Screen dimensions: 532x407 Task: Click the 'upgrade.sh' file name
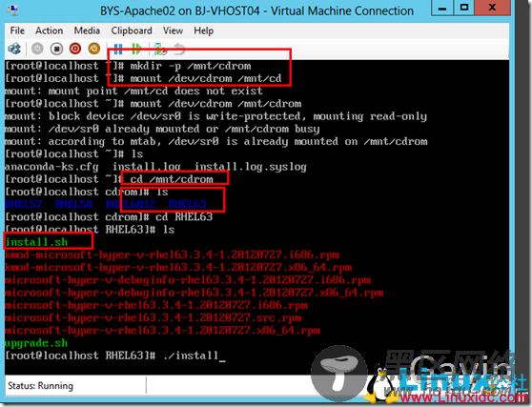pos(36,343)
